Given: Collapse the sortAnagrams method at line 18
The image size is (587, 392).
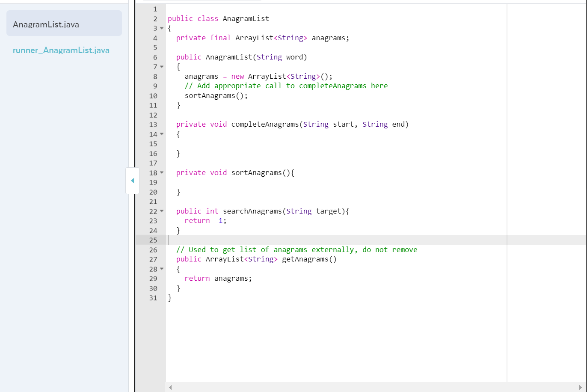Looking at the screenshot, I should (x=162, y=172).
